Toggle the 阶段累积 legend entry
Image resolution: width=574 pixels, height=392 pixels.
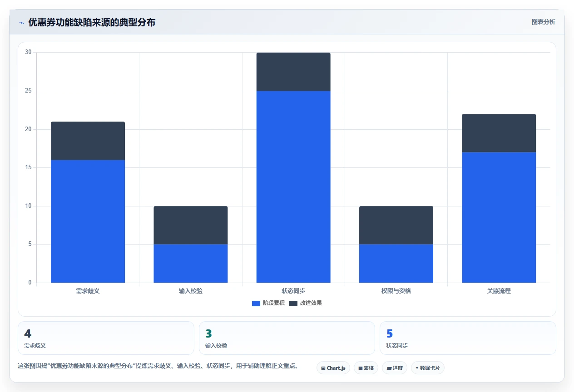(268, 303)
